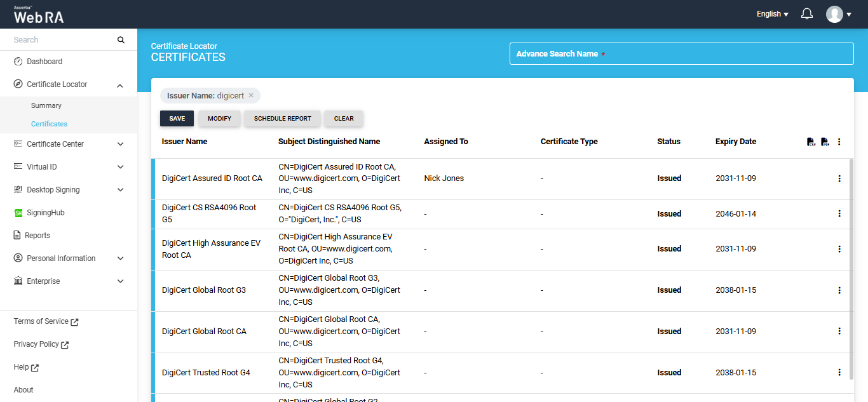Click the Expiry Date column header
868x402 pixels.
(736, 142)
